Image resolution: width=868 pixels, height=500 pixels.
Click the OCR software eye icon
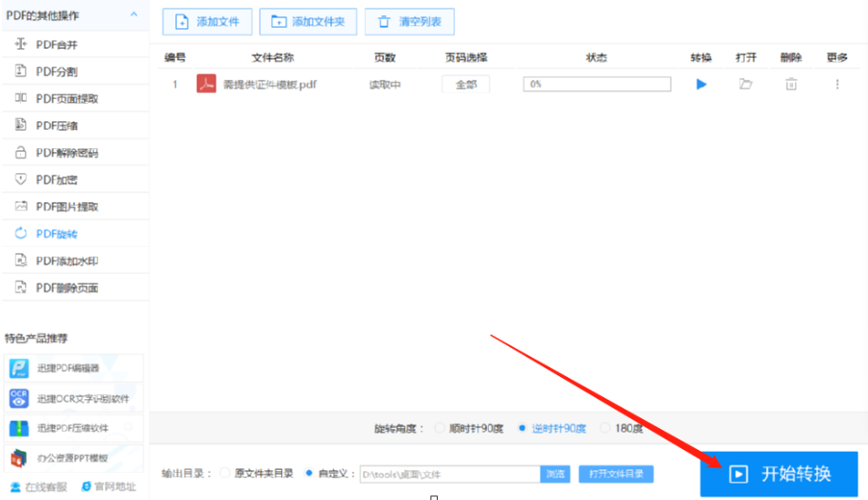coord(19,398)
